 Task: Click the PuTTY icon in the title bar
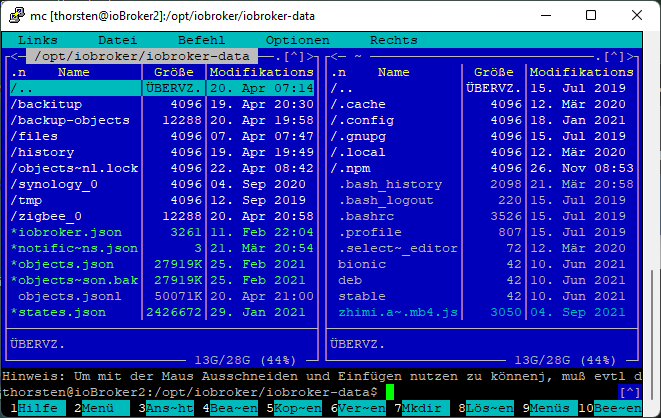tap(17, 16)
